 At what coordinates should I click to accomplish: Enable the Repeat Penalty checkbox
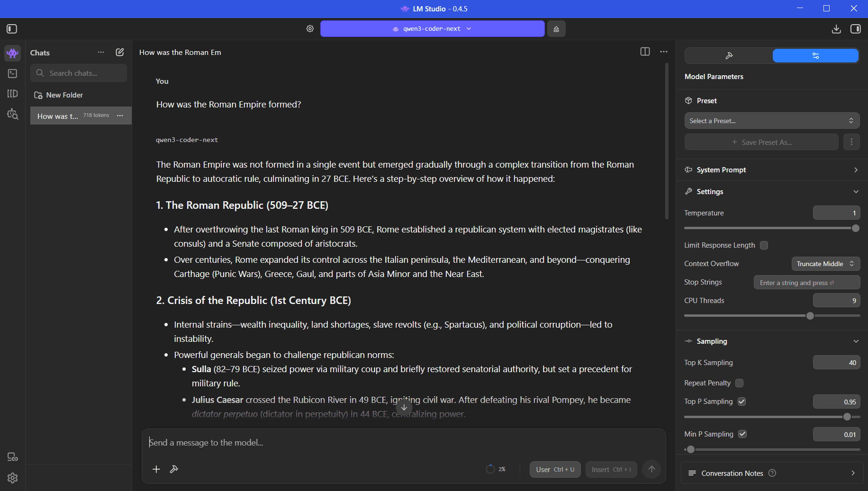point(739,383)
